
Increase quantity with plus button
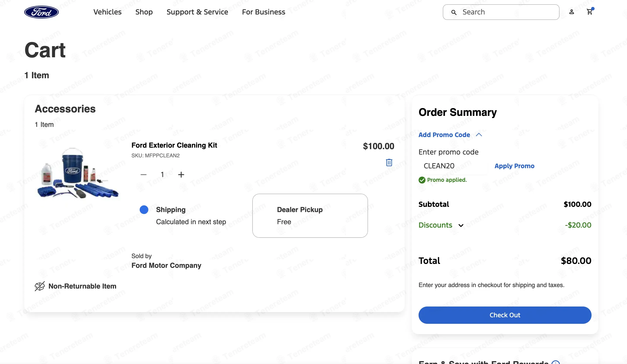coord(181,175)
